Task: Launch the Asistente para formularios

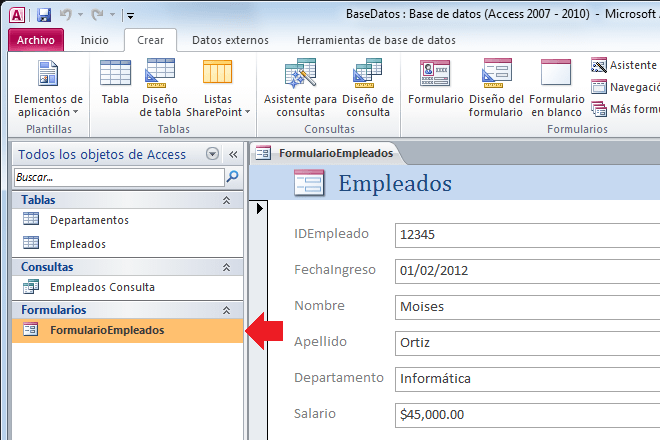Action: coord(625,65)
